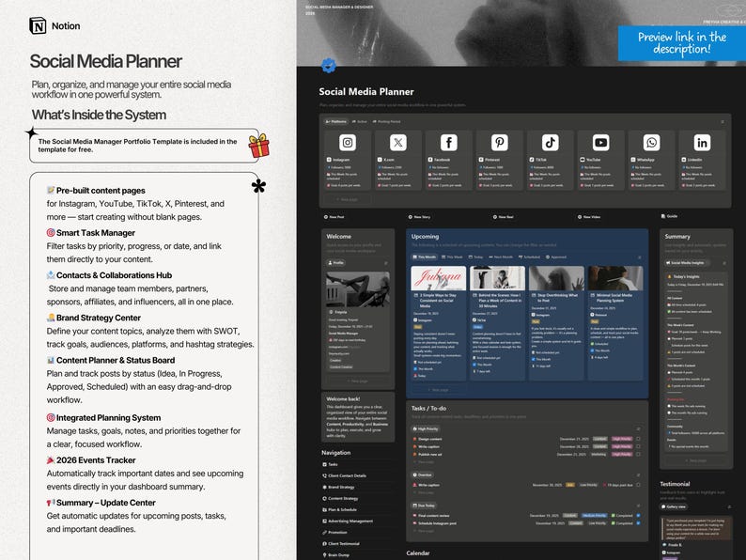Click the New Video button

point(589,217)
